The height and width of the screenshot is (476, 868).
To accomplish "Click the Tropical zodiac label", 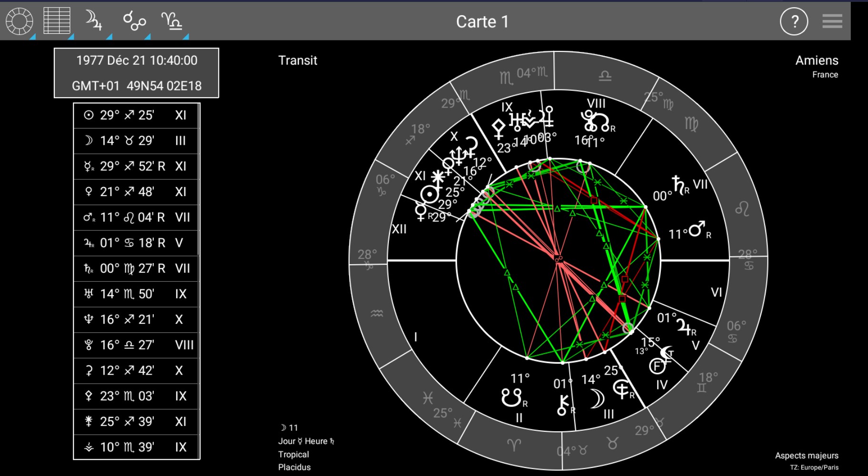I will point(293,454).
